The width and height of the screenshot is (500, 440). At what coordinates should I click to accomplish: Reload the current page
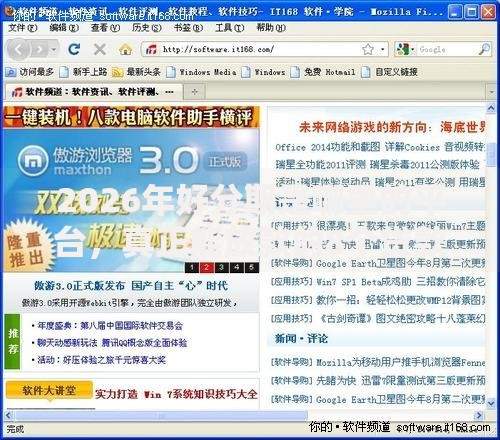74,50
